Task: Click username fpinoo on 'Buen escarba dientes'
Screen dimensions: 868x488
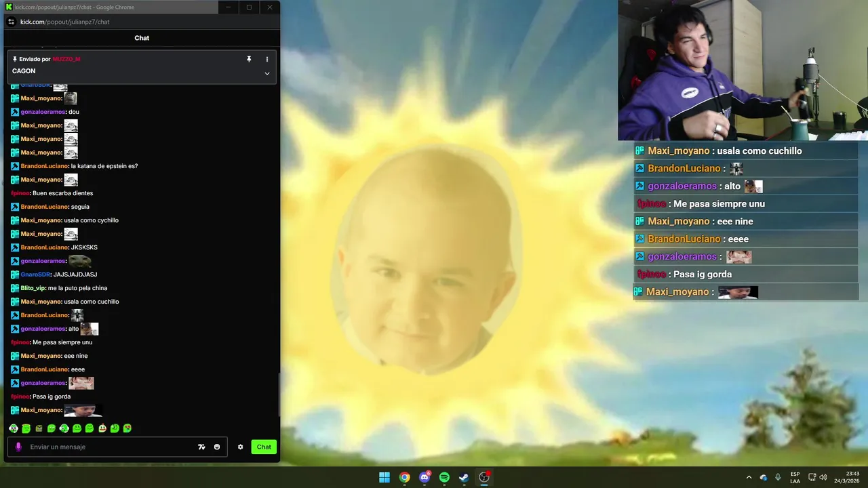Action: click(20, 193)
